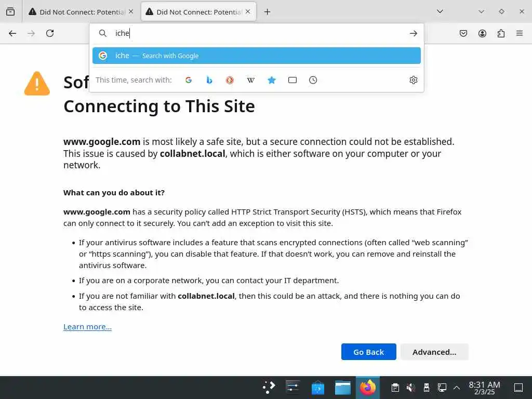Screen dimensions: 532x399
Task: Click the Go Back button
Action: [368, 352]
